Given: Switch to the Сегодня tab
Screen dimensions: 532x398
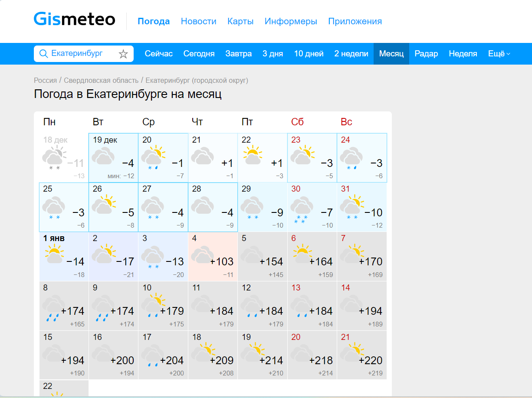Looking at the screenshot, I should coord(199,54).
